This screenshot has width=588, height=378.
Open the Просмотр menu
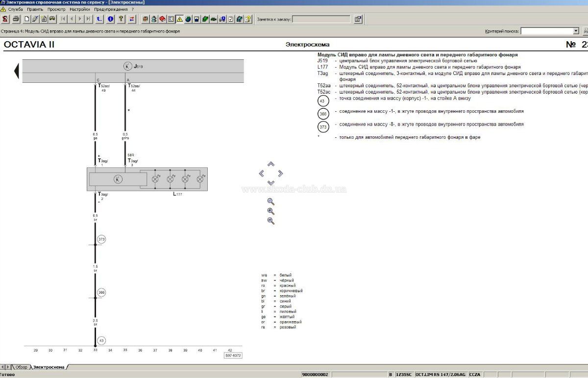pos(56,9)
